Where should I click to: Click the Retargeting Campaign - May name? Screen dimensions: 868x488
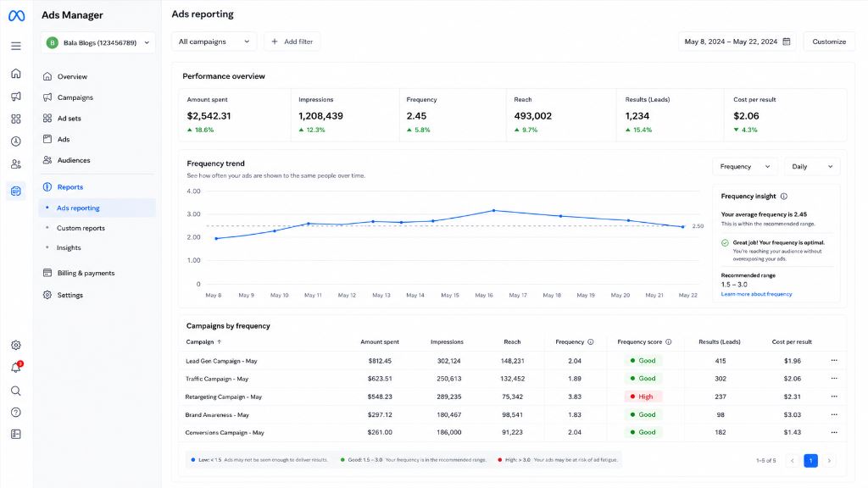pos(224,396)
